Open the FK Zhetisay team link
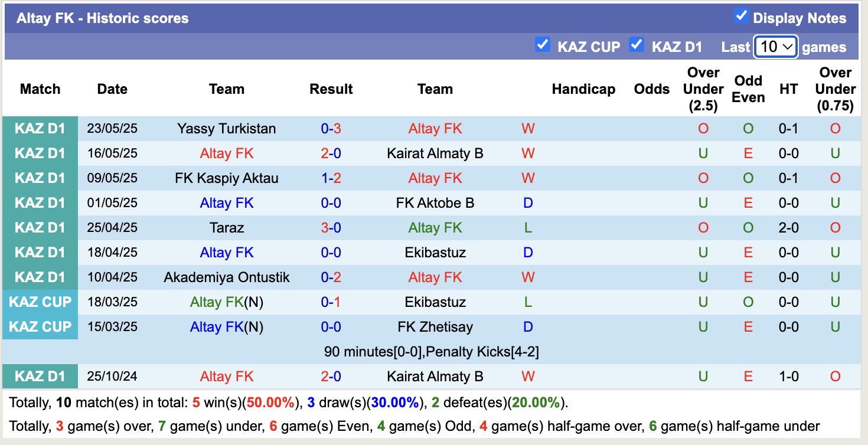 pos(435,326)
